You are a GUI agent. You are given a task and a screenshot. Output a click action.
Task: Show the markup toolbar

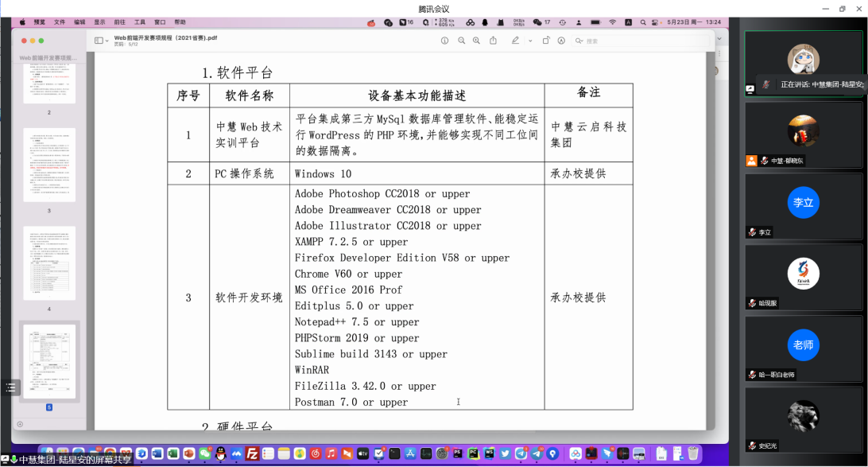point(561,41)
